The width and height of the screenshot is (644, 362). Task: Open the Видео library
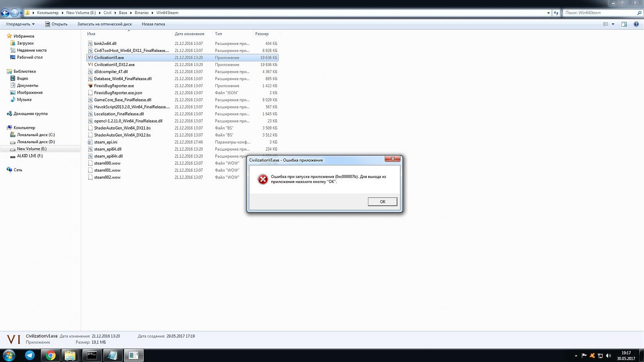(22, 78)
